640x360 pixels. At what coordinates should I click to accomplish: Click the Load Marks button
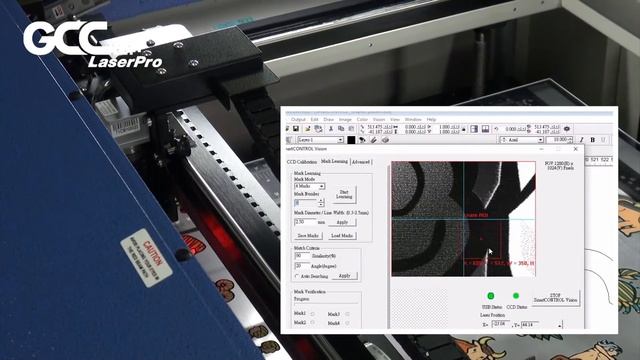[342, 236]
